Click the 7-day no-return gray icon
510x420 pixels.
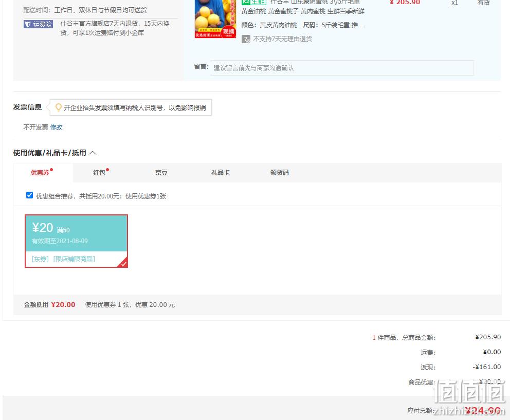(x=246, y=40)
